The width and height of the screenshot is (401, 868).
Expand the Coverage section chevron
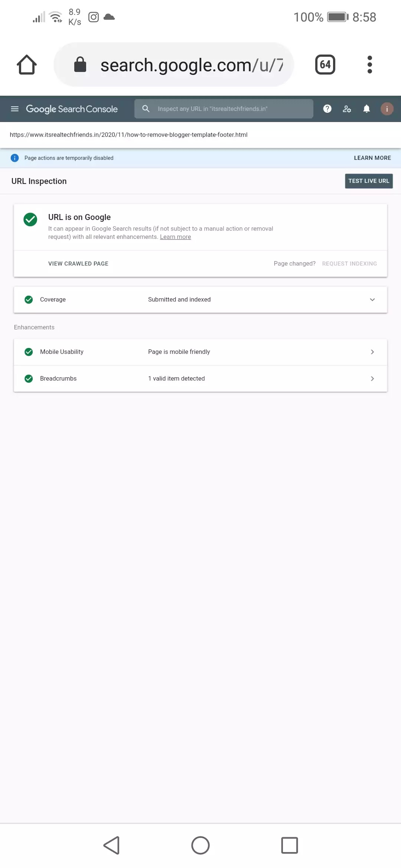tap(372, 300)
